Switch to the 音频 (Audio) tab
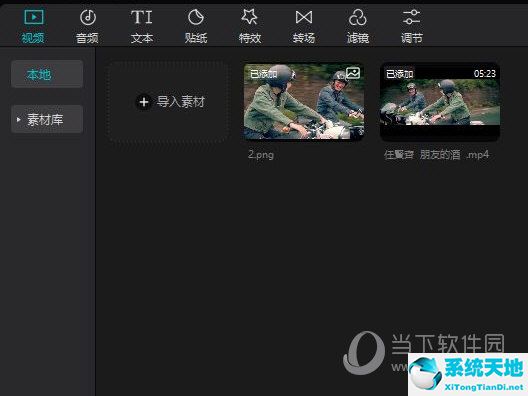This screenshot has height=396, width=528. [x=87, y=26]
